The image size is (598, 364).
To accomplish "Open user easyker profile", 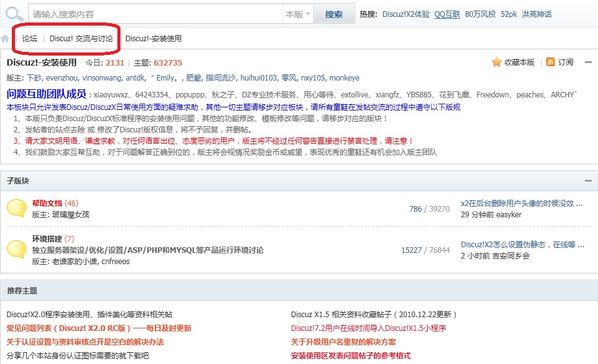I will (507, 214).
